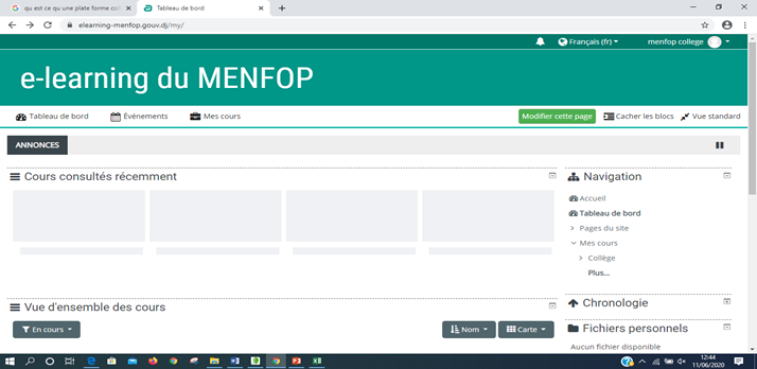Open Cortana from the taskbar

coord(50,361)
